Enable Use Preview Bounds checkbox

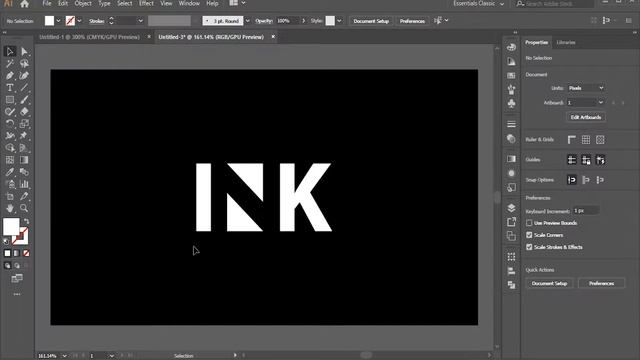click(529, 223)
